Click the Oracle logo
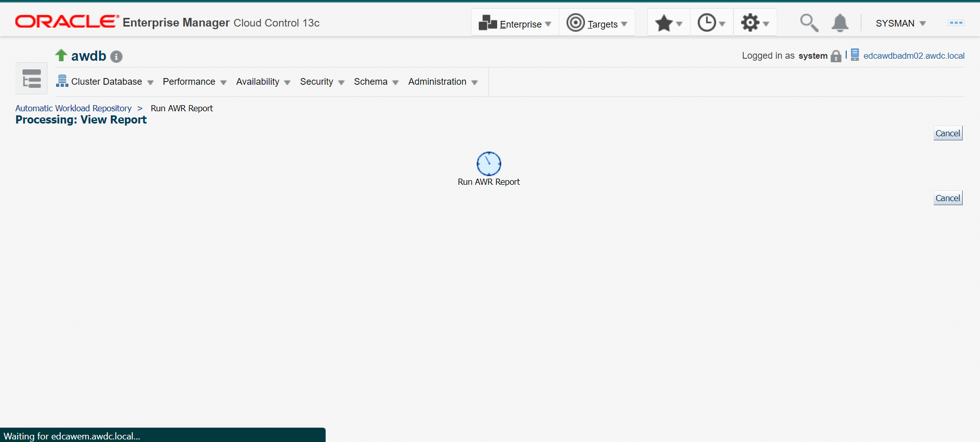The image size is (980, 442). click(x=66, y=22)
